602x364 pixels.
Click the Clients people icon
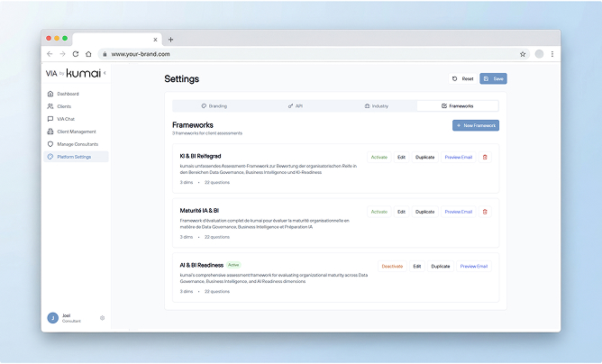click(x=50, y=106)
